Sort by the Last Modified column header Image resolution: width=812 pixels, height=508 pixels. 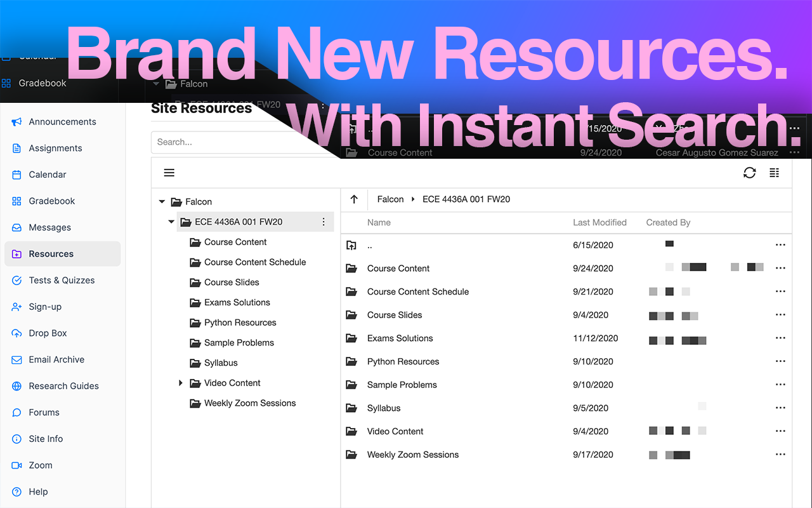coord(599,223)
